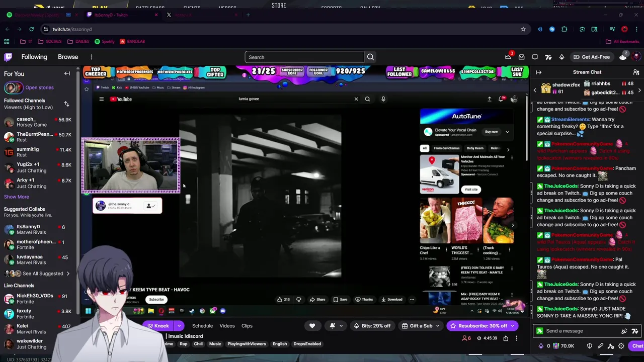Open the shield mod view icon

[590, 346]
